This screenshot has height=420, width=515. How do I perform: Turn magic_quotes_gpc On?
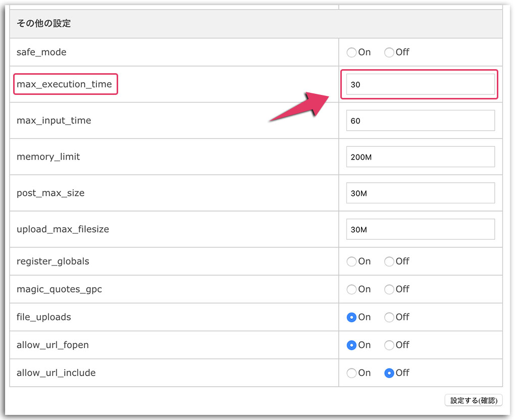click(x=351, y=290)
